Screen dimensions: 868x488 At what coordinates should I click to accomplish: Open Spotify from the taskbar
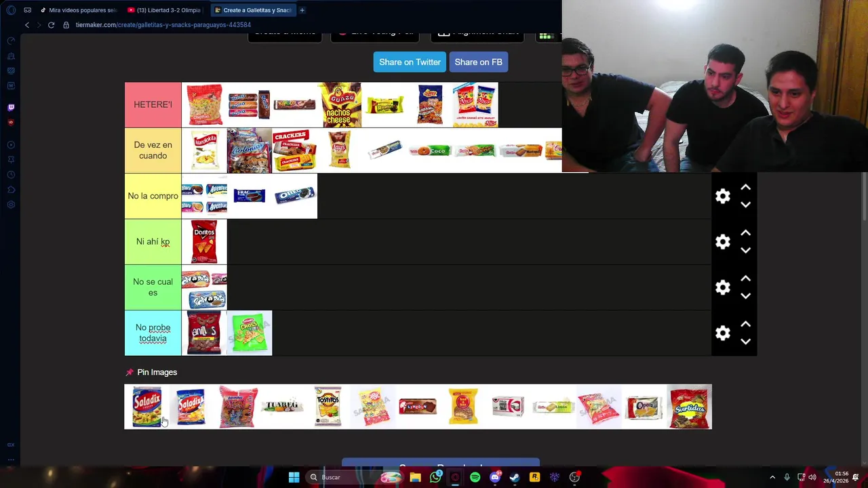[x=475, y=477]
